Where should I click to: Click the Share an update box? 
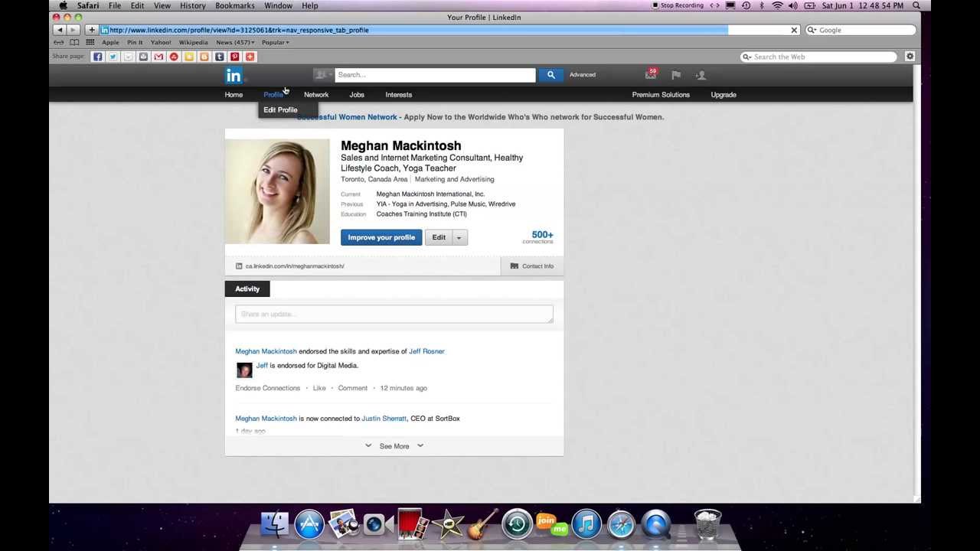394,314
